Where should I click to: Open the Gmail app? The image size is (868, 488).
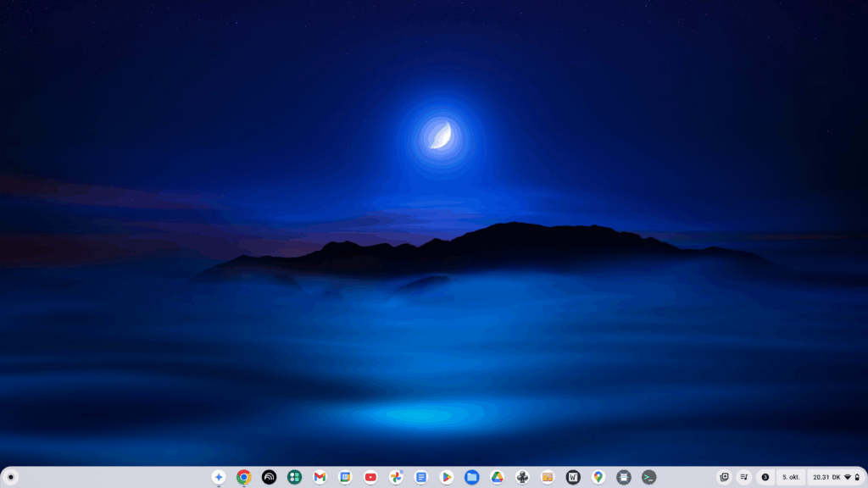319,476
